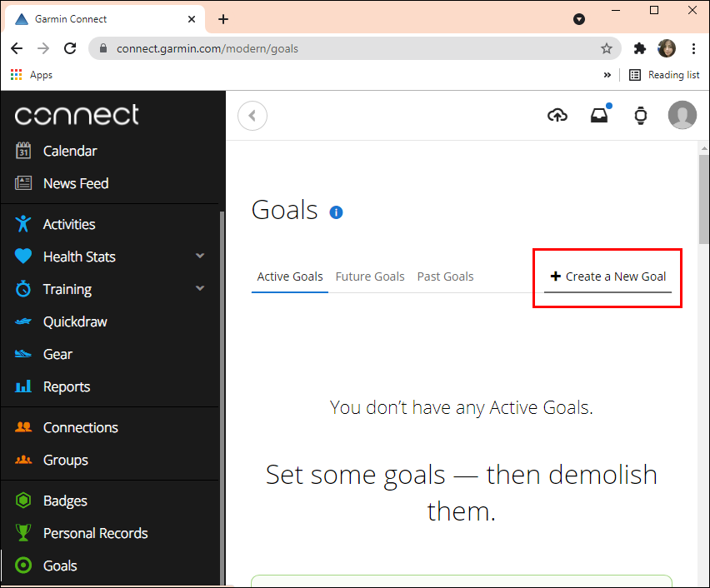Expand the Health Stats submenu
This screenshot has height=588, width=710.
pyautogui.click(x=200, y=257)
